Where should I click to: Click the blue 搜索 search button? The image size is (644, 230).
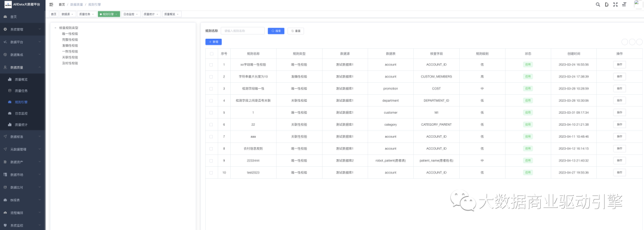276,31
